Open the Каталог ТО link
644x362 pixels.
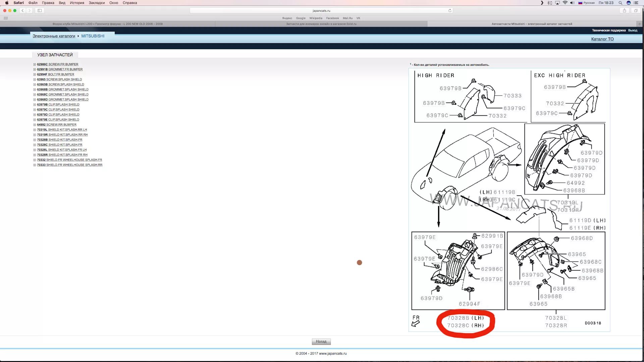(602, 39)
